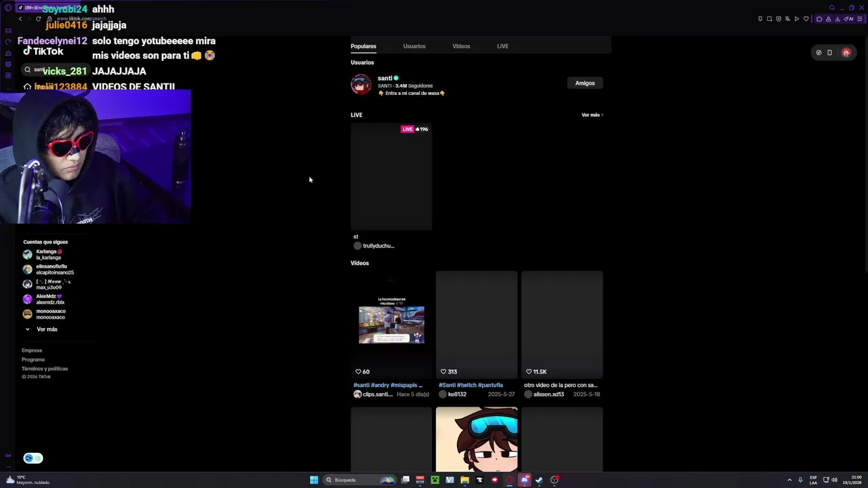Open the video thumbnail with 60 likes

391,325
